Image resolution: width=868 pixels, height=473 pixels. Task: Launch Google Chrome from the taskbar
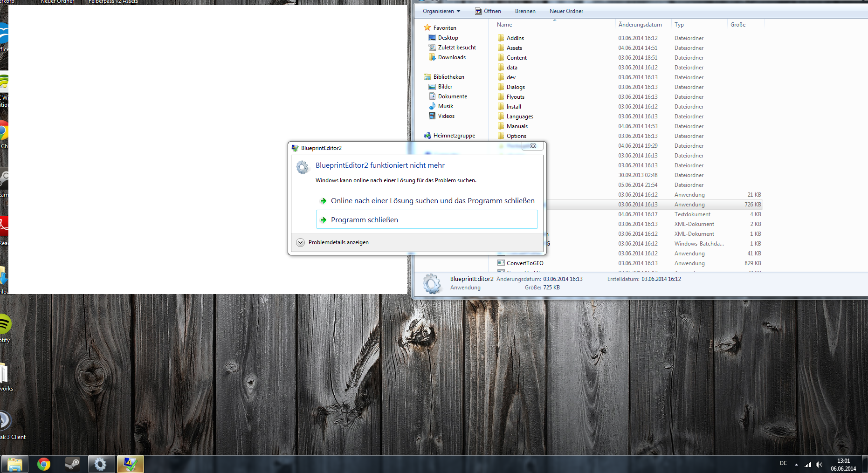click(x=44, y=464)
